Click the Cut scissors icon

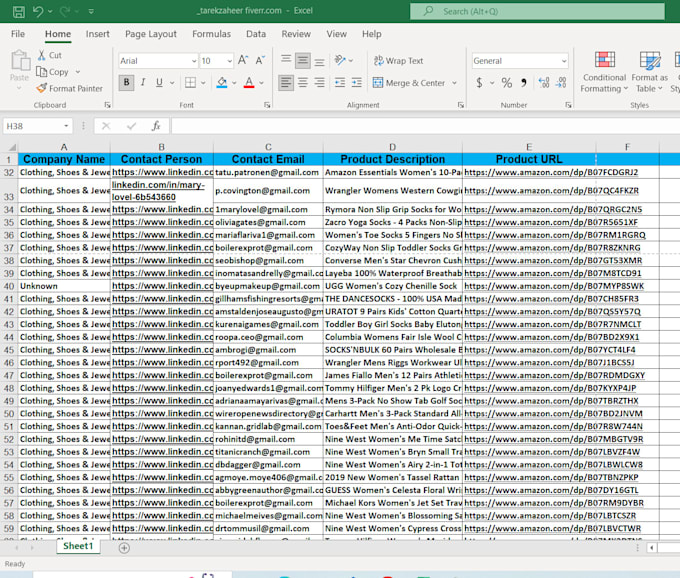point(42,55)
